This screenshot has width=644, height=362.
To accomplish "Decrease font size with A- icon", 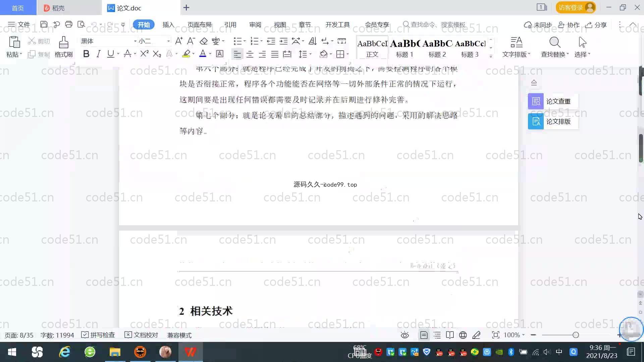I will 191,41.
